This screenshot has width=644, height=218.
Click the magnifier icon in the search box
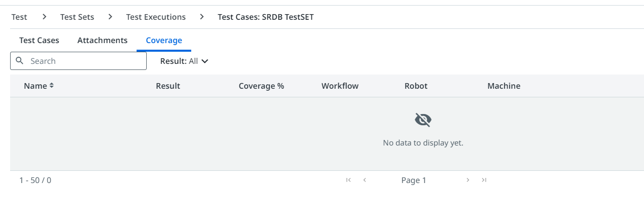[20, 61]
